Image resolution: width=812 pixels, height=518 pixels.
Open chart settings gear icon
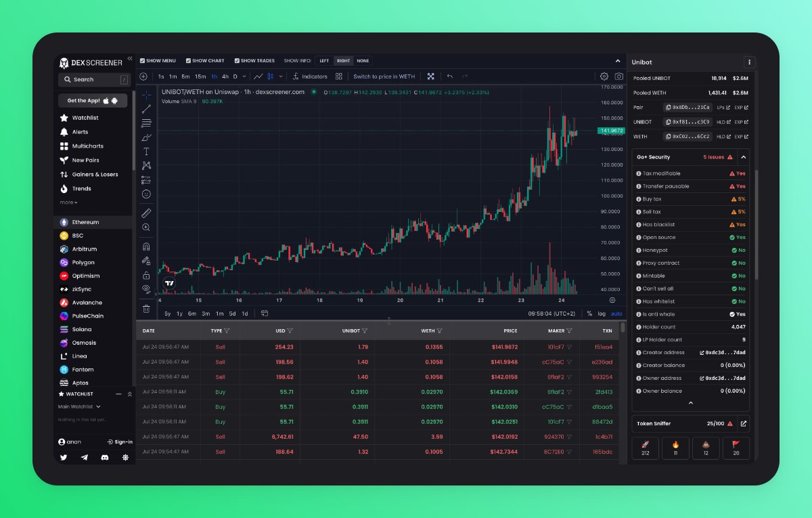coord(604,77)
